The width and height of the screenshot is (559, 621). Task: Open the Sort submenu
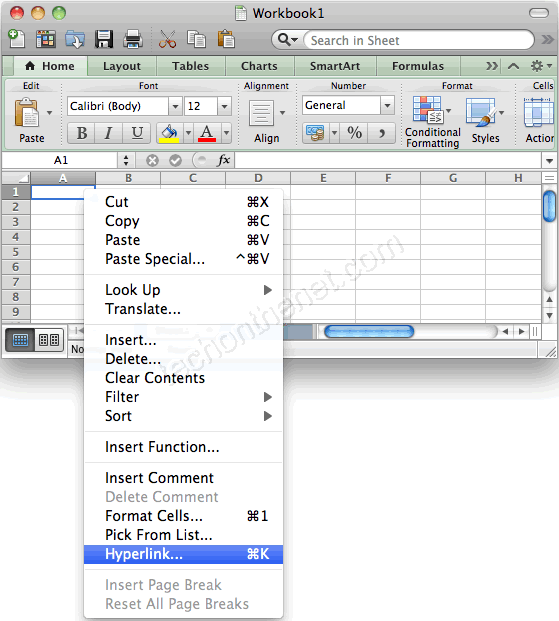point(183,416)
